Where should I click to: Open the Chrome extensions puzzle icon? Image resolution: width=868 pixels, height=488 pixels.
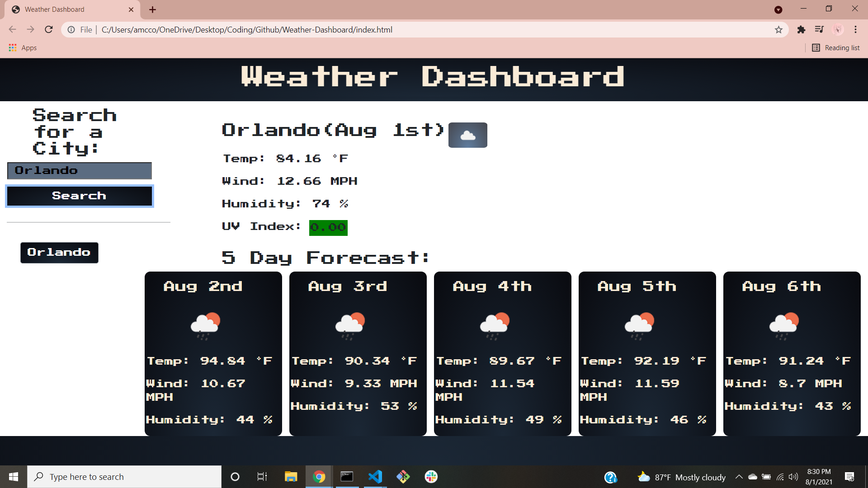pos(802,29)
